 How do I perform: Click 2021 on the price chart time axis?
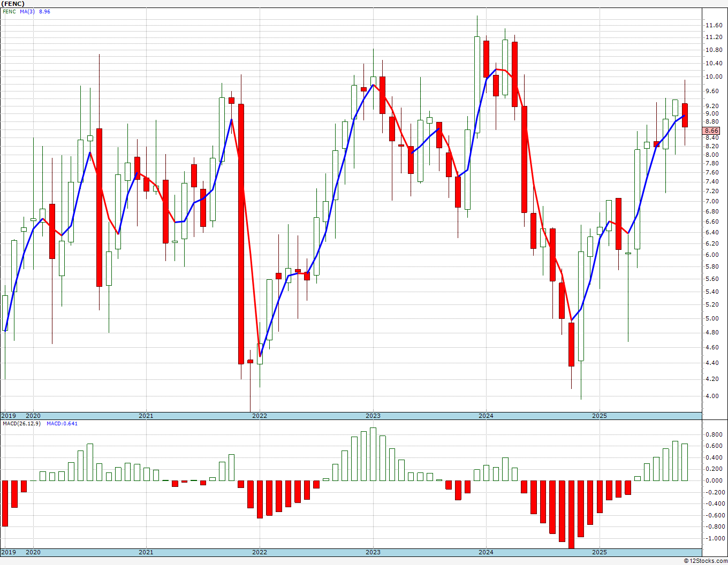tap(146, 416)
